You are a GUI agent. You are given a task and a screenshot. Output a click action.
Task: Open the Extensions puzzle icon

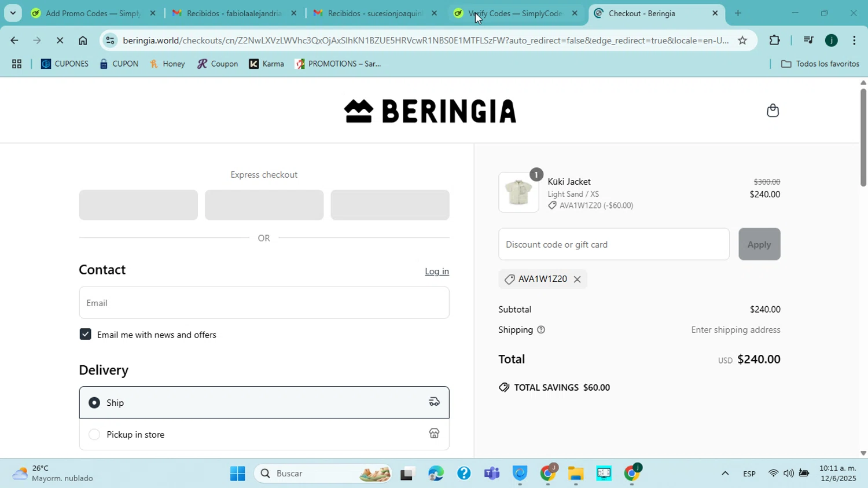(774, 41)
